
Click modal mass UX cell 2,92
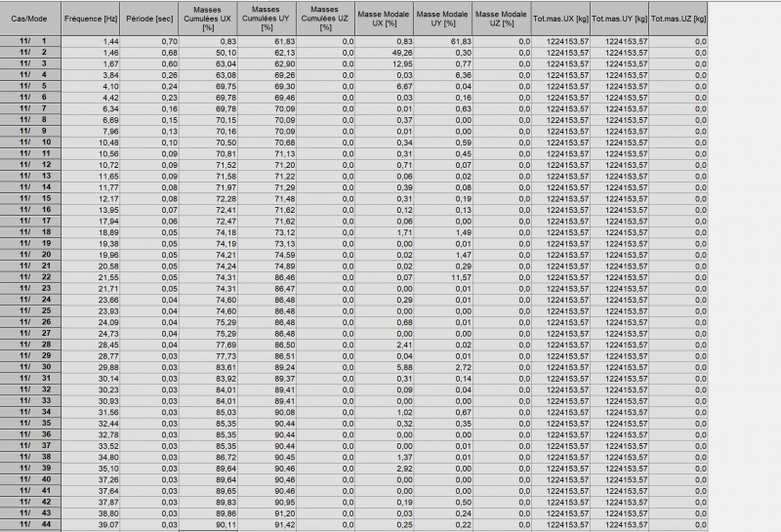[x=385, y=469]
